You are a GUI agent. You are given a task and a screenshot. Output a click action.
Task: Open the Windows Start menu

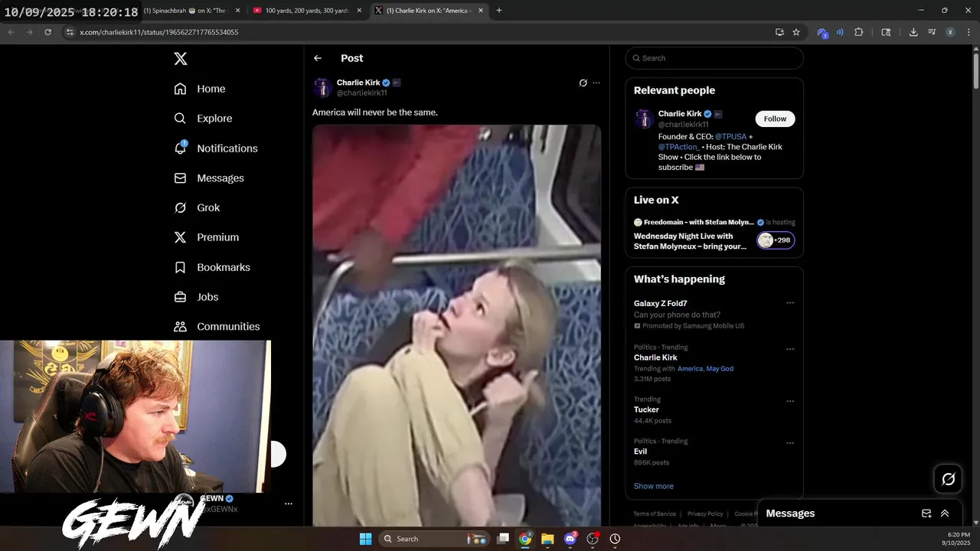[365, 539]
